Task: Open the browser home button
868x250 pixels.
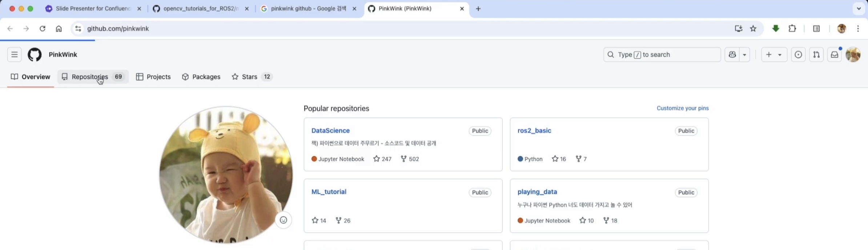Action: (59, 28)
